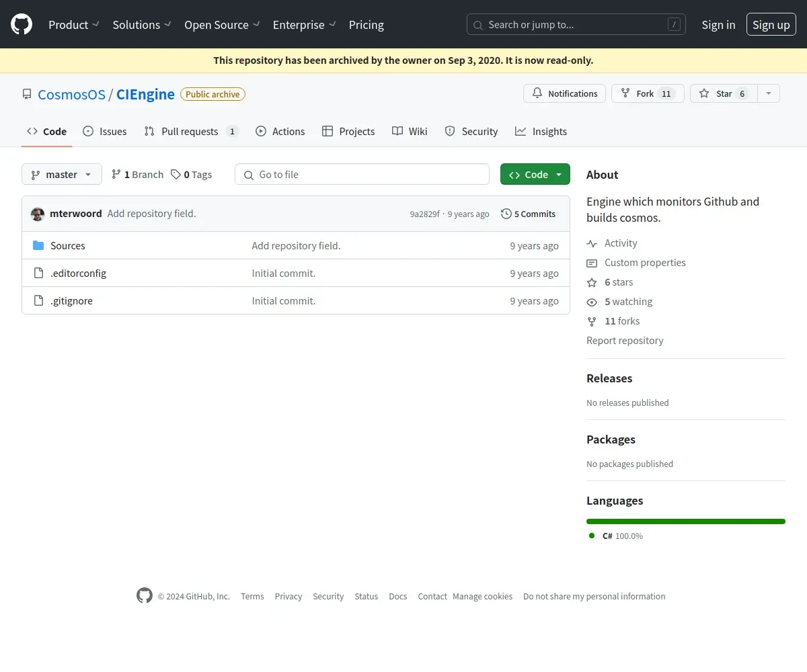The width and height of the screenshot is (807, 672).
Task: Click the Status footer link
Action: click(367, 596)
